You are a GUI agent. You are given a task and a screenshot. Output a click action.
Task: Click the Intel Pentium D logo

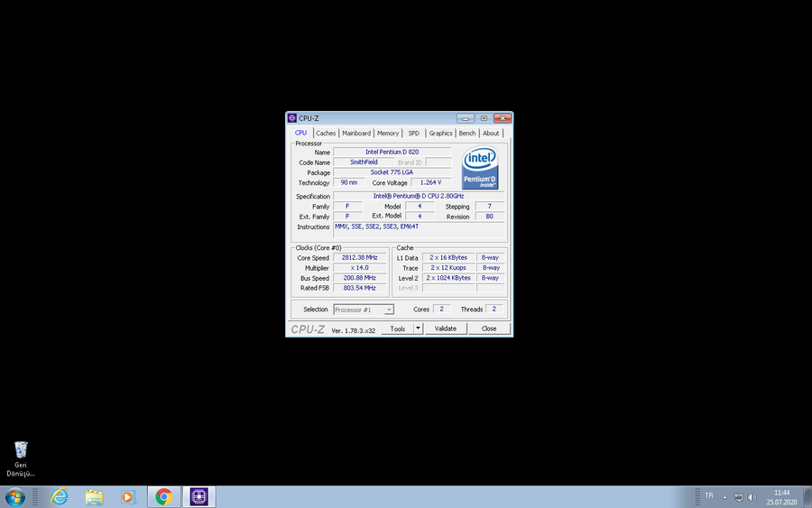coord(480,168)
